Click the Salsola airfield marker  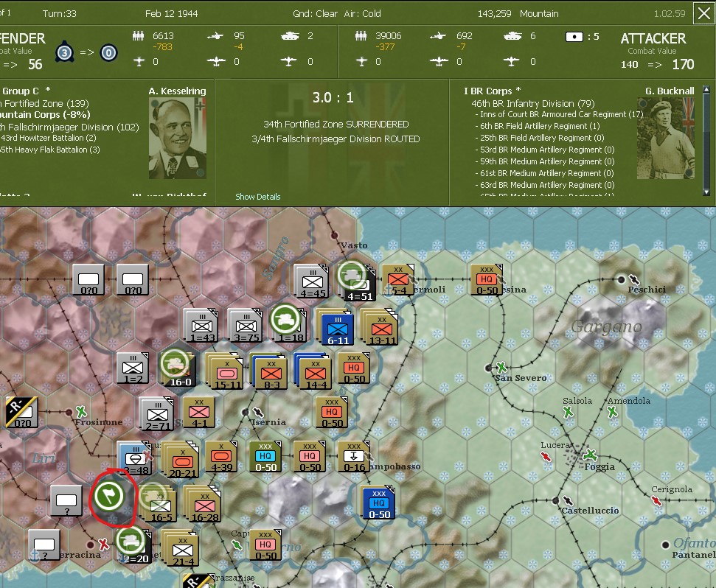pyautogui.click(x=568, y=412)
